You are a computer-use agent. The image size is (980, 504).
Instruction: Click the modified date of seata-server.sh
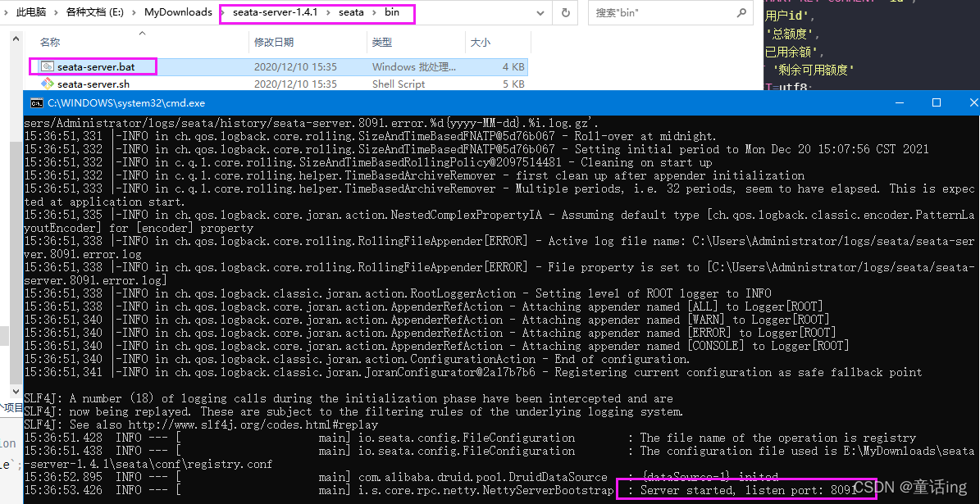coord(295,84)
